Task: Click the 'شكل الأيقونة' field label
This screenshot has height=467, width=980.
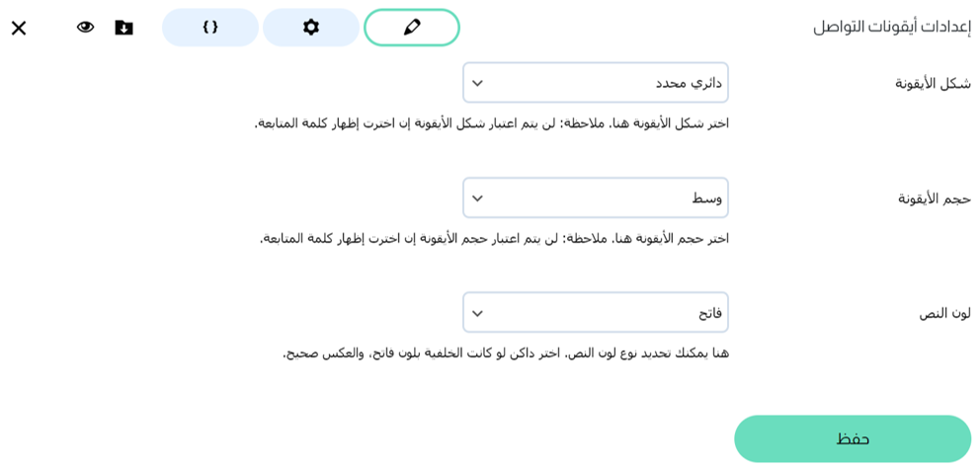Action: click(933, 84)
